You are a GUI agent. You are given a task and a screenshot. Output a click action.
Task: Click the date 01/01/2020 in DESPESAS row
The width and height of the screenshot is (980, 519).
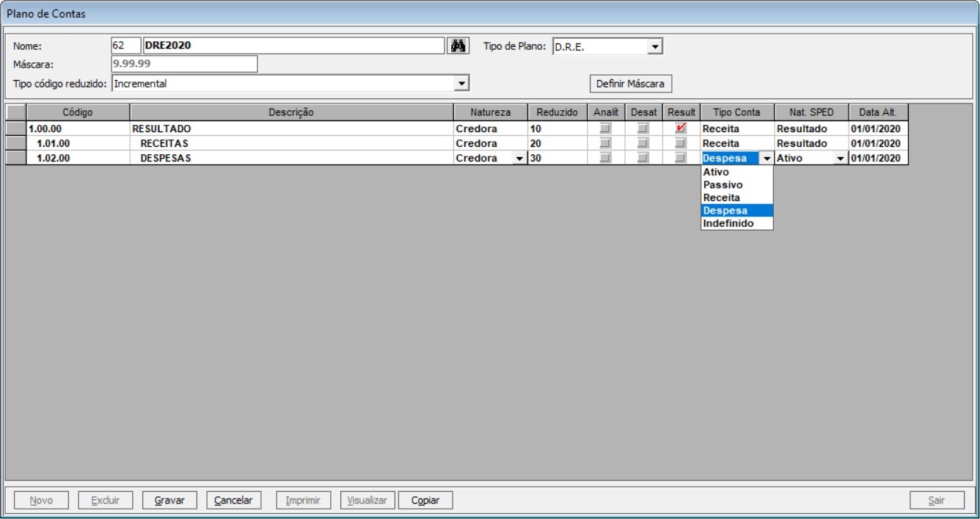point(878,158)
